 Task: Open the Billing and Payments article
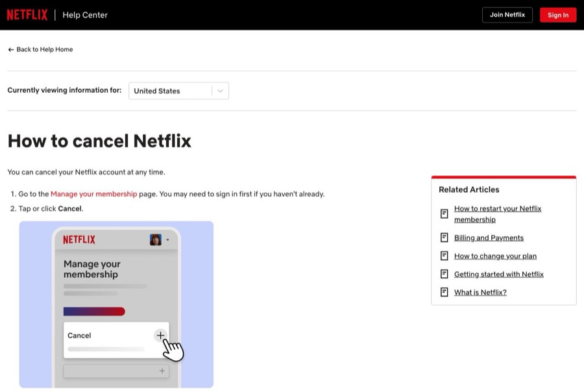[489, 238]
